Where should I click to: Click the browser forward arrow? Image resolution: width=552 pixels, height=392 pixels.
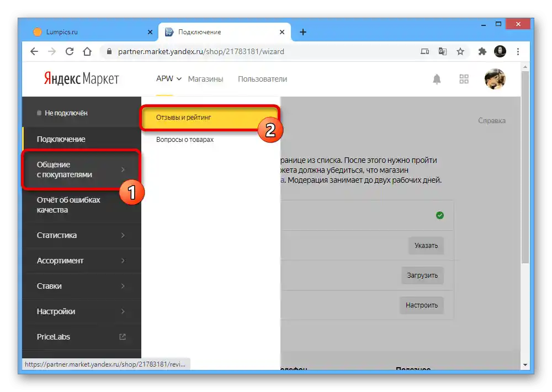tap(52, 51)
